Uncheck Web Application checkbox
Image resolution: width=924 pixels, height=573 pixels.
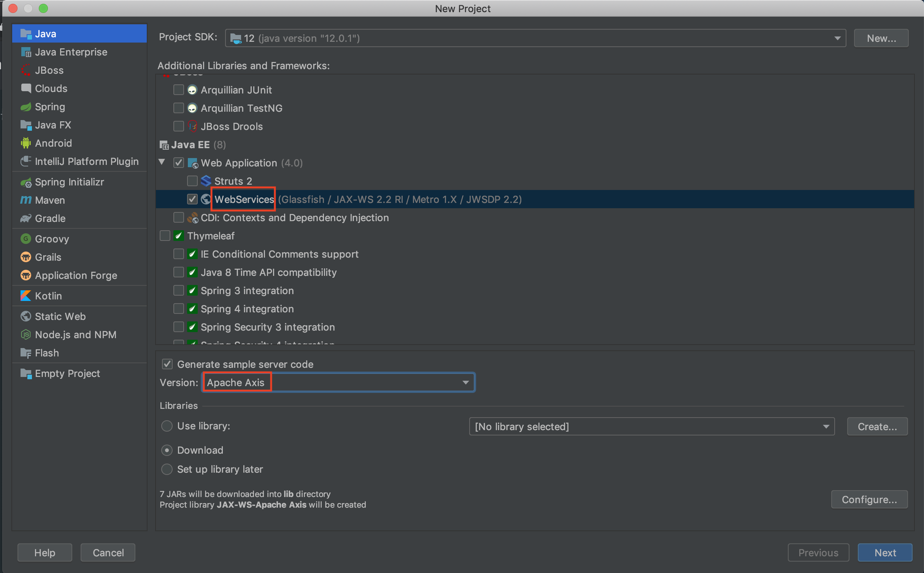pyautogui.click(x=179, y=163)
